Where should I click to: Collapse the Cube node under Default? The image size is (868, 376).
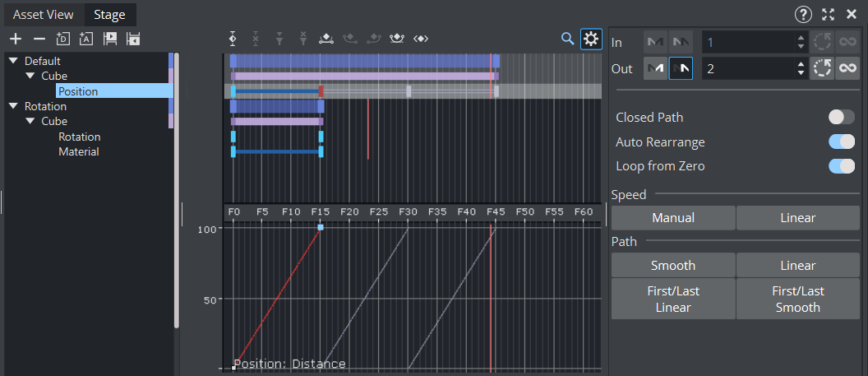click(x=30, y=76)
